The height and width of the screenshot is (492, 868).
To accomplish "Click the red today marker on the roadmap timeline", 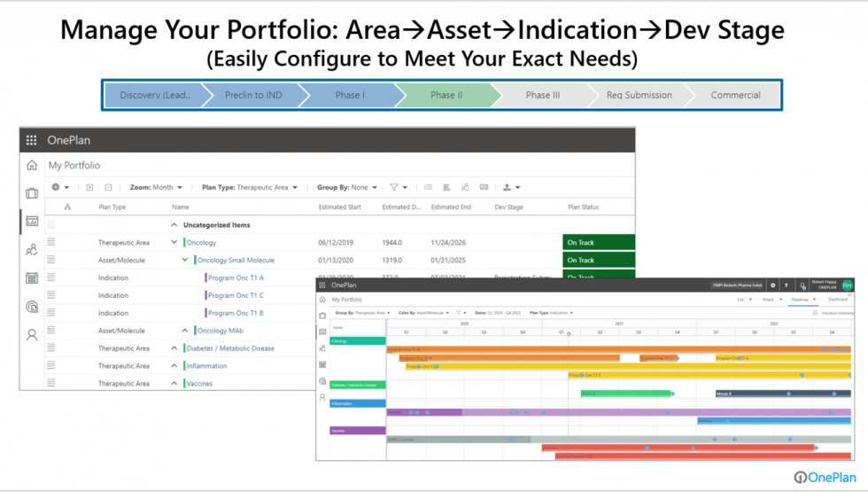I will coord(569,333).
